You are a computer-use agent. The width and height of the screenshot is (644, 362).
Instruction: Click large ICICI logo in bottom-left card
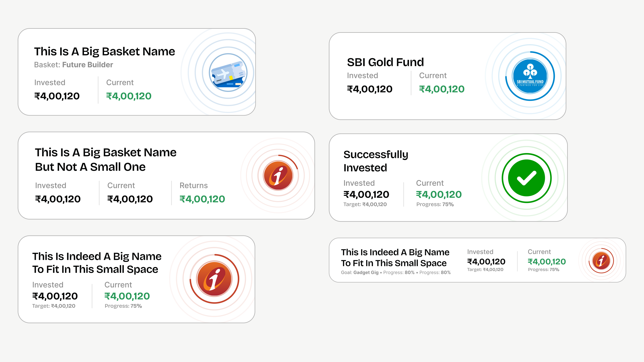(x=214, y=279)
